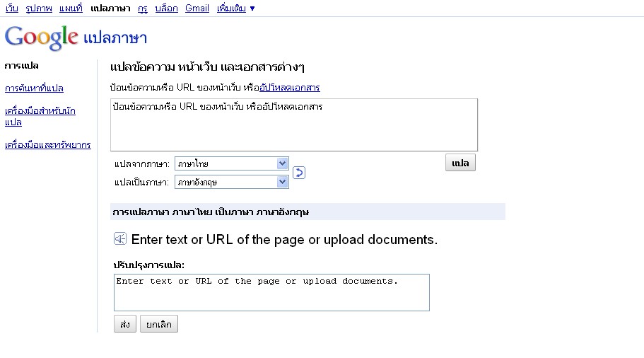Click the ส่ง submit button
This screenshot has width=644, height=358.
(124, 324)
